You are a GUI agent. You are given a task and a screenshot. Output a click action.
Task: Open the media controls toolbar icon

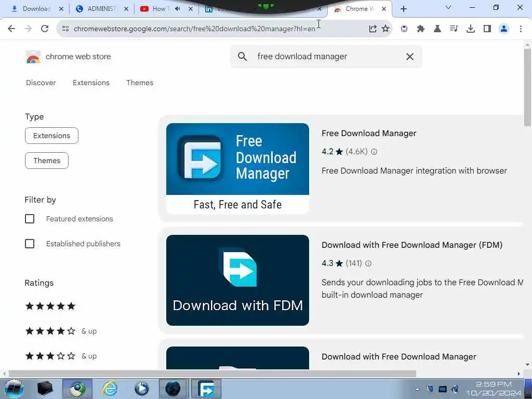454,29
